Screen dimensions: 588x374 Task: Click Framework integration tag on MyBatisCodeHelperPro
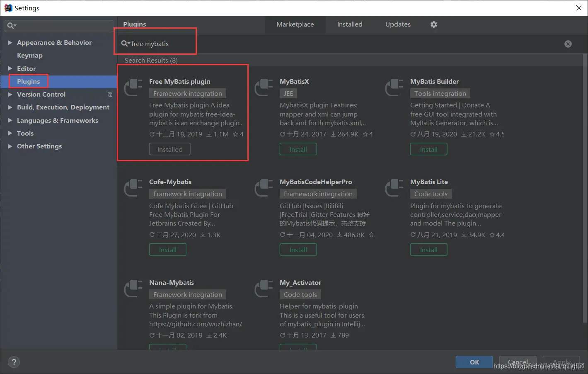pos(318,194)
